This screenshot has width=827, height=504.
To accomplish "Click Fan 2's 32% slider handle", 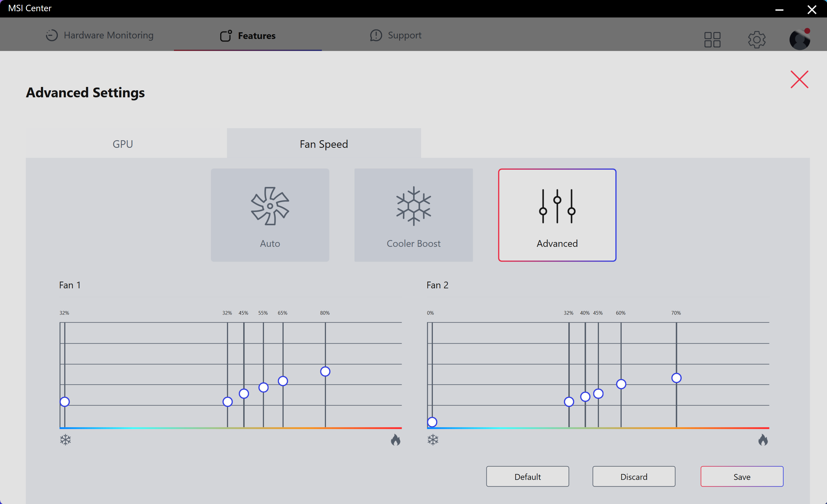I will pos(569,402).
